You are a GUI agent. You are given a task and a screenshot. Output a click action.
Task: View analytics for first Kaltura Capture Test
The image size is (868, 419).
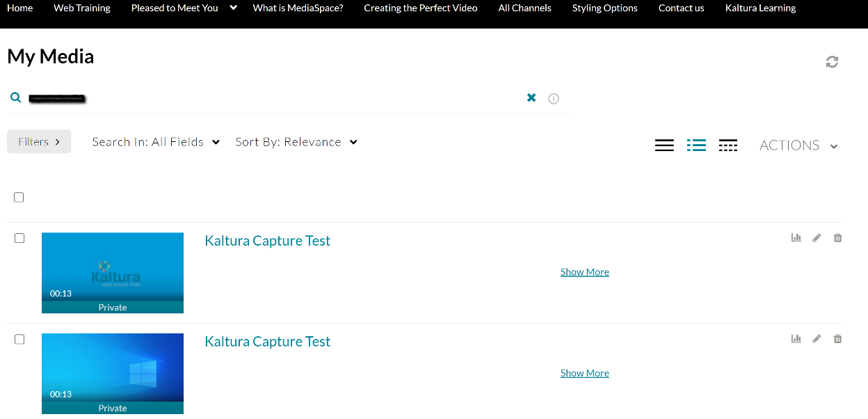coord(796,237)
